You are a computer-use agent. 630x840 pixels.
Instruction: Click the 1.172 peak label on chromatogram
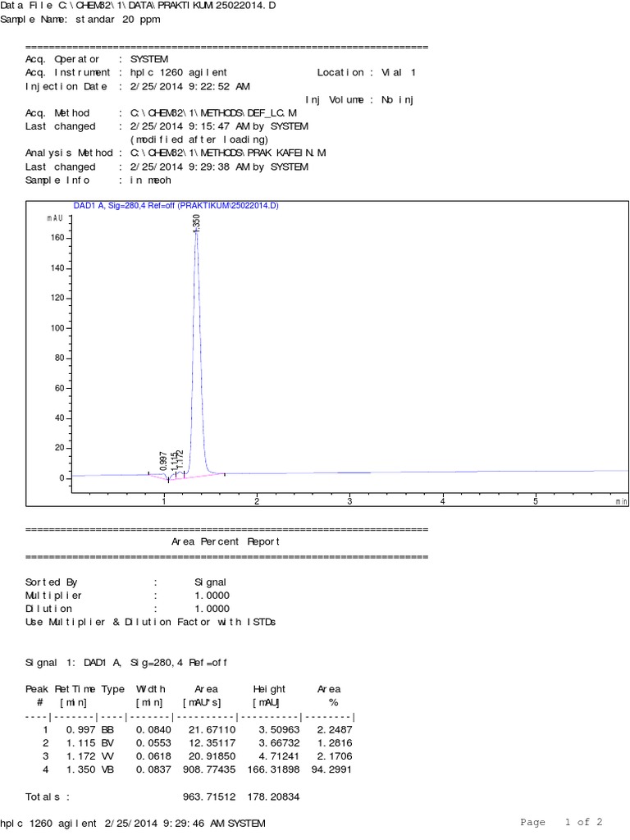point(180,459)
